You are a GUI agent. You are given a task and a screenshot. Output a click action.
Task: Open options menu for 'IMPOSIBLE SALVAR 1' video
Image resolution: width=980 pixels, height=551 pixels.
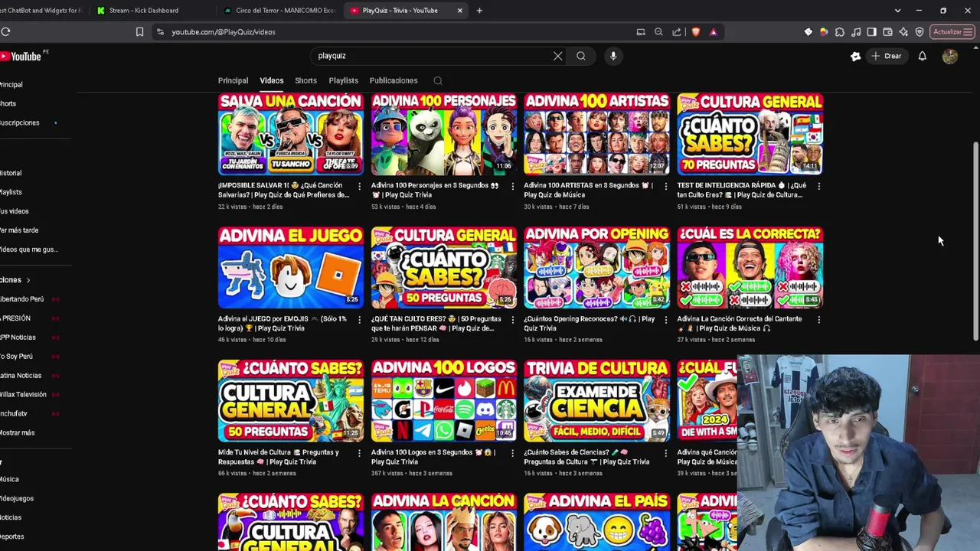point(360,186)
